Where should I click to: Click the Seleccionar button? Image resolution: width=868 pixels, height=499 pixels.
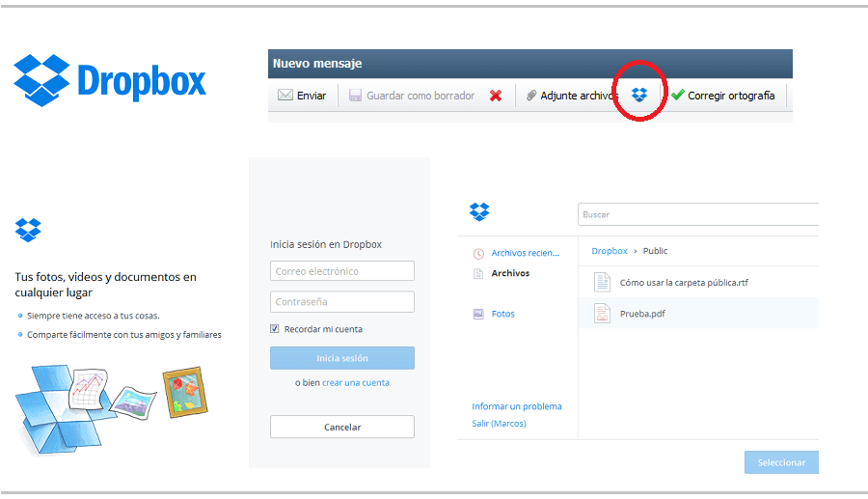click(781, 462)
